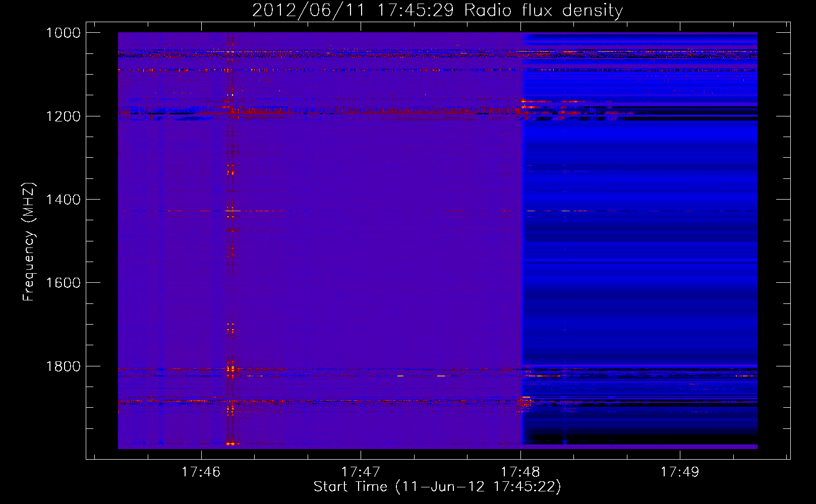Click the '17:47' time axis label
This screenshot has height=504, width=816.
pos(361,472)
